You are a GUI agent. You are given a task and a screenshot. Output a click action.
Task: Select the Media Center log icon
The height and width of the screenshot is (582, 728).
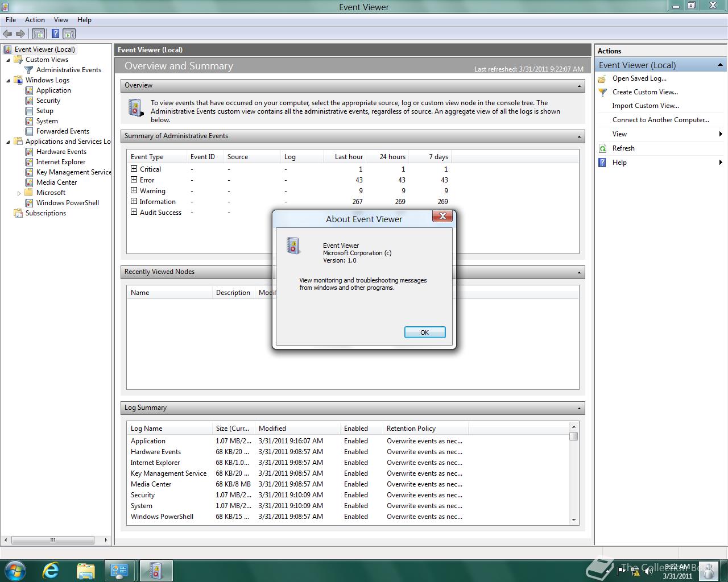[x=29, y=182]
